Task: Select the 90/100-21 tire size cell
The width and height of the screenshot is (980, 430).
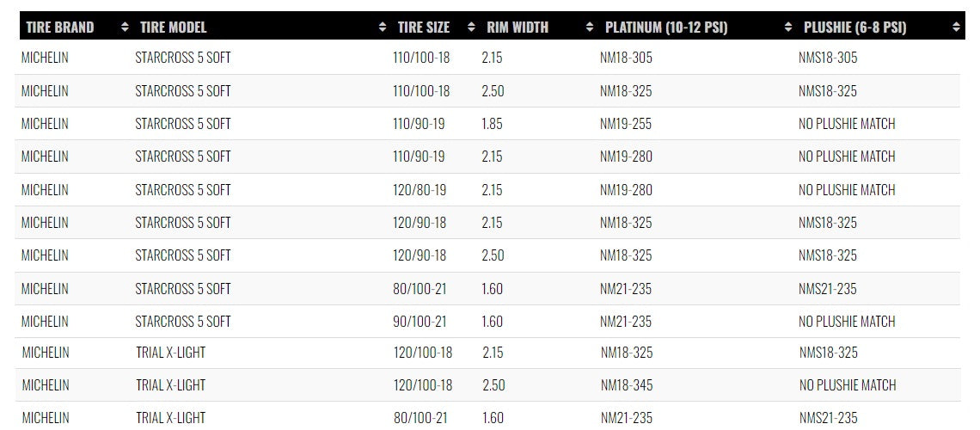Action: (420, 322)
